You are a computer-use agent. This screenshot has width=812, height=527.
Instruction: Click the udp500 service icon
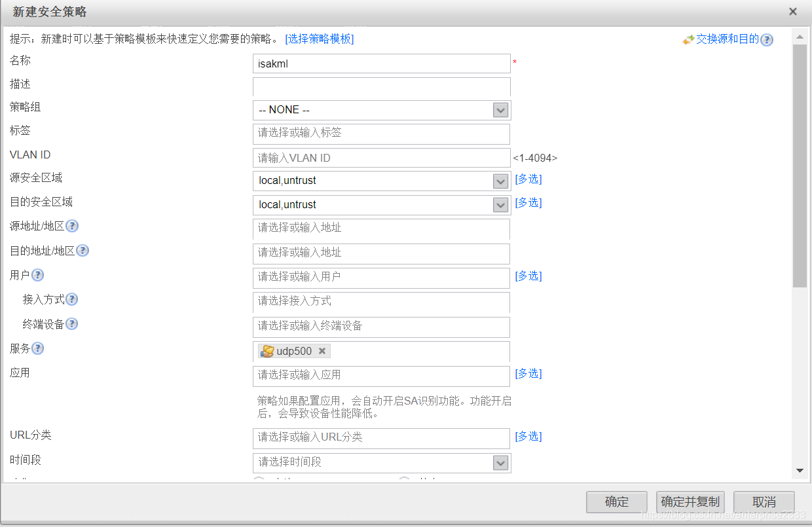click(267, 351)
